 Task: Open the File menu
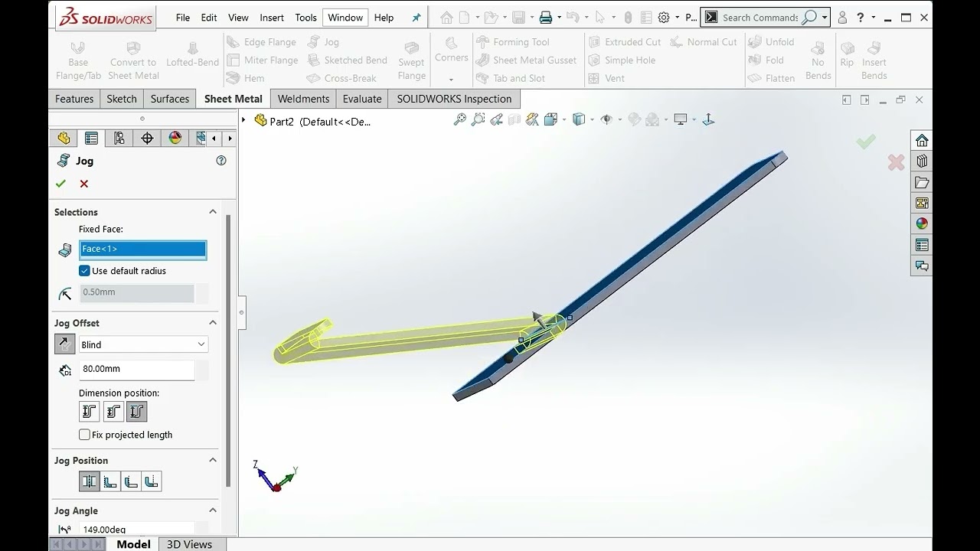(183, 18)
